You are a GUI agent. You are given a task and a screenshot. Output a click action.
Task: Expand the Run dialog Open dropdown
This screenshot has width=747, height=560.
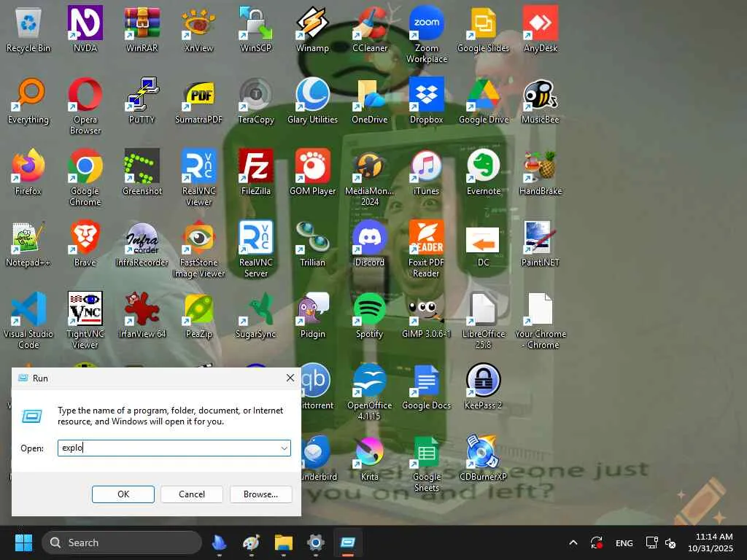click(284, 448)
